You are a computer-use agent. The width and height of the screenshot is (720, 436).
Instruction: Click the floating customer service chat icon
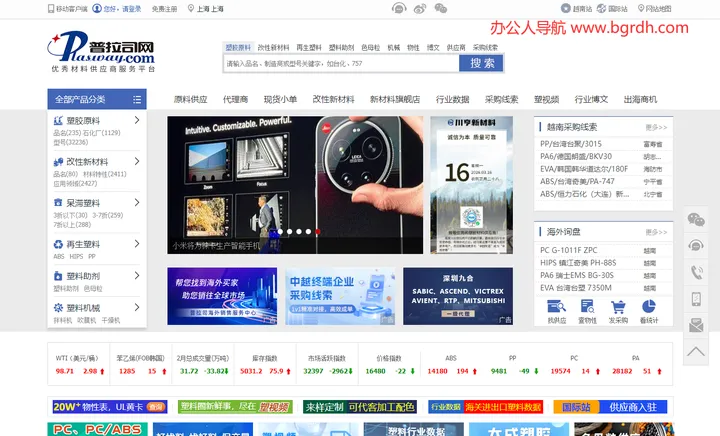pyautogui.click(x=696, y=246)
